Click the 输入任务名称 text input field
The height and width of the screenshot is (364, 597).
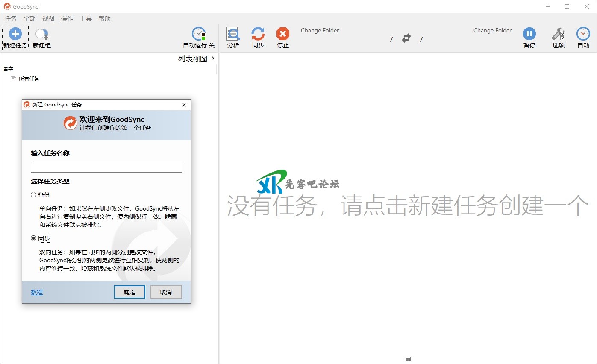[106, 167]
